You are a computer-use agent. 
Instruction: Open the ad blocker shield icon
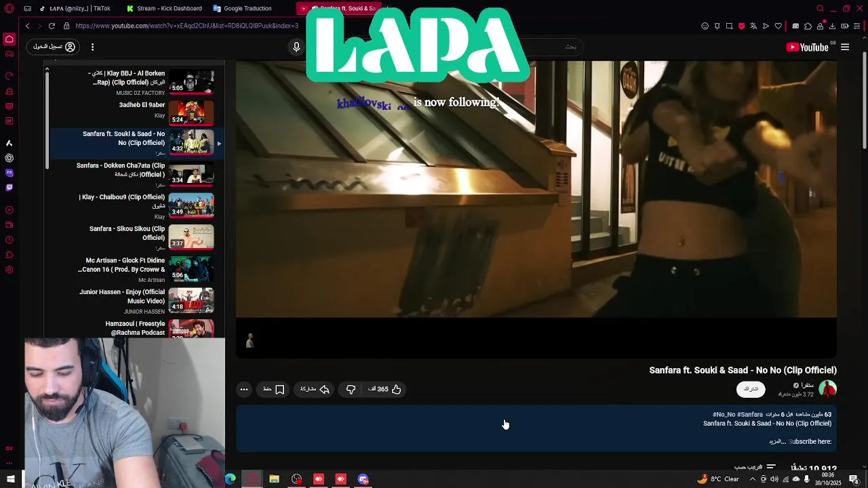point(741,26)
